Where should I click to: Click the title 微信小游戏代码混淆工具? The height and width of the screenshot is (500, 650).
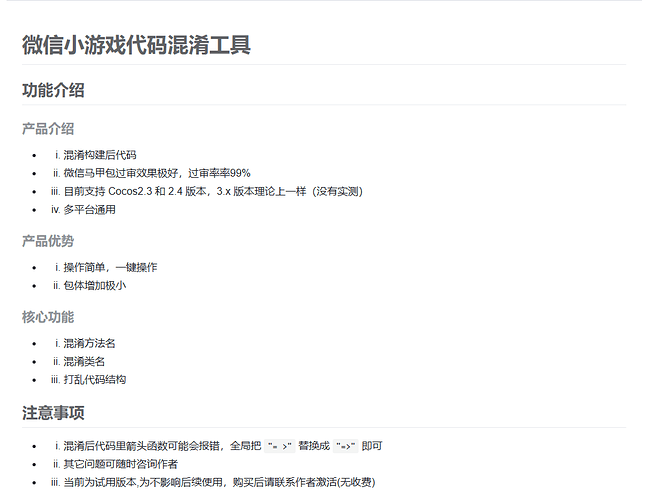pyautogui.click(x=136, y=45)
